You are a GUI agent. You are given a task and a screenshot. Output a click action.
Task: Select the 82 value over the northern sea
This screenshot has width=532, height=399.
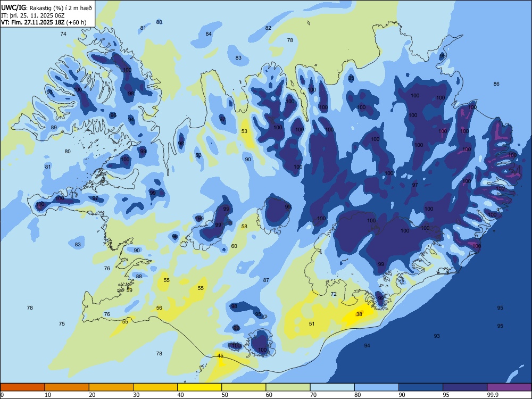pyautogui.click(x=268, y=28)
